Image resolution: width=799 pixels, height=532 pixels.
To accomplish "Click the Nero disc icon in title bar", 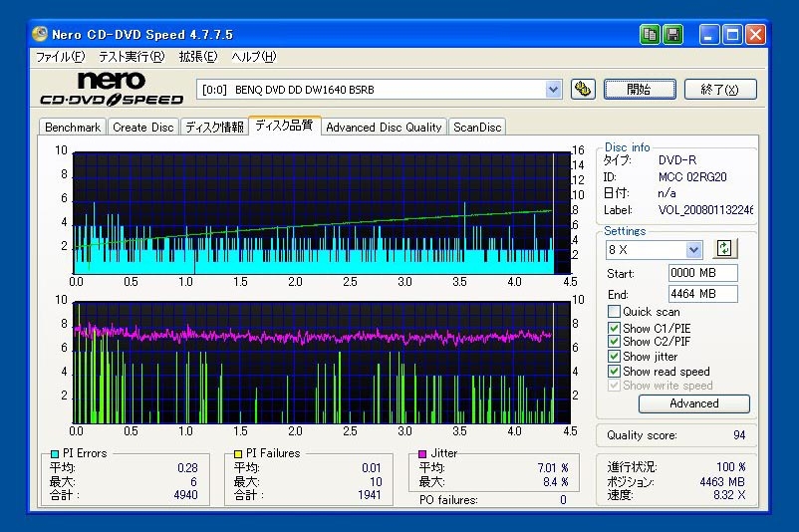I will click(x=40, y=34).
